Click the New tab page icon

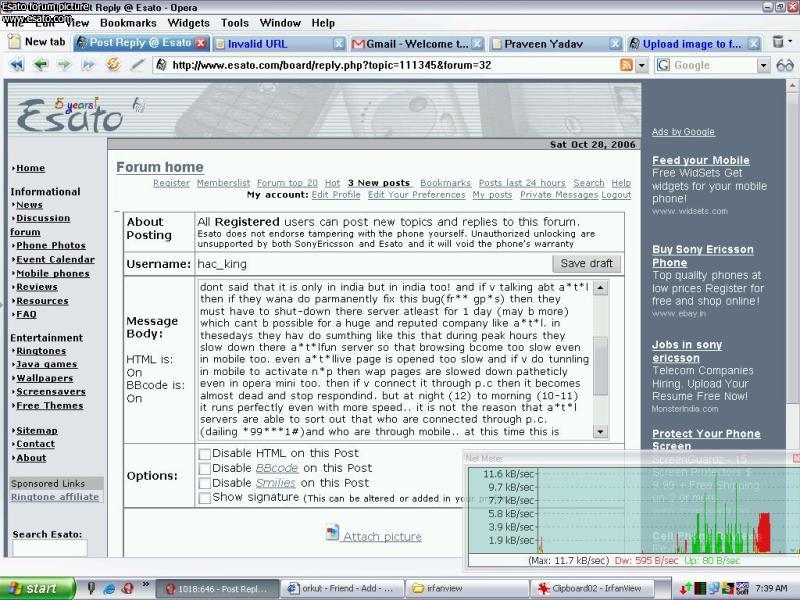click(x=14, y=42)
